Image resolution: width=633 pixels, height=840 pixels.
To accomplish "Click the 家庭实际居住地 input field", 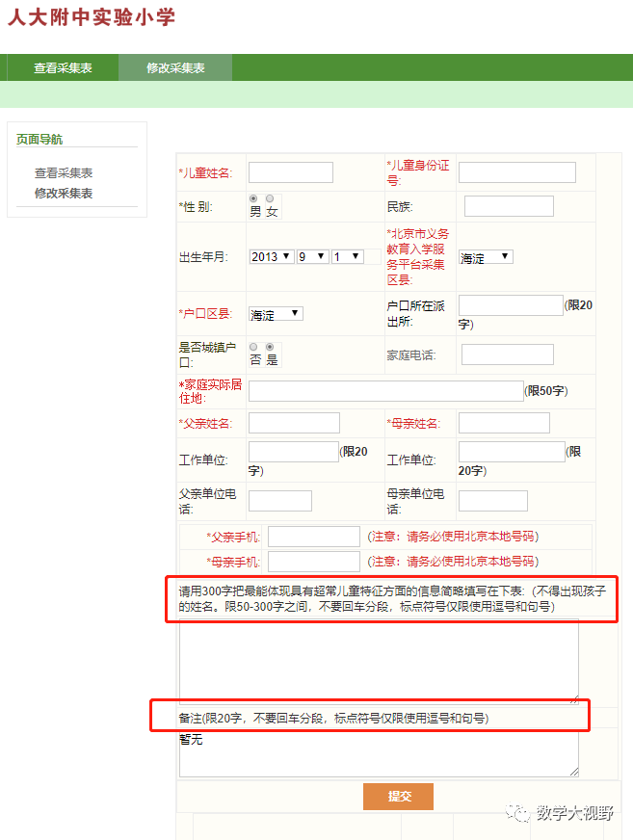I will pyautogui.click(x=386, y=391).
